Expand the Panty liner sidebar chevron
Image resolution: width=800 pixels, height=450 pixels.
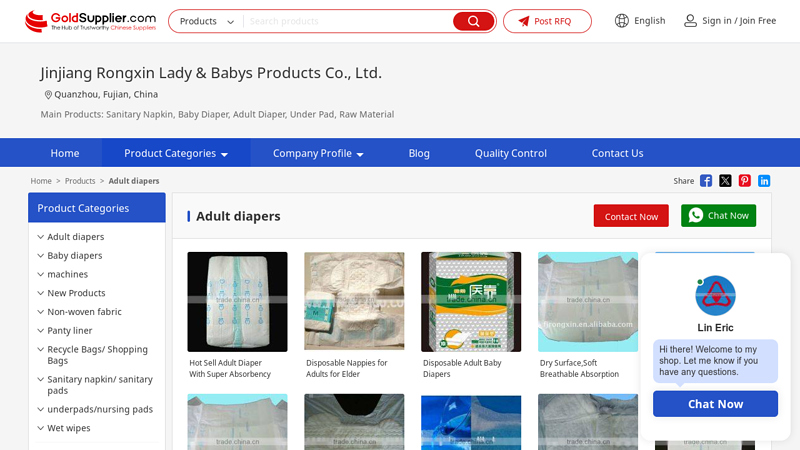[x=40, y=331]
